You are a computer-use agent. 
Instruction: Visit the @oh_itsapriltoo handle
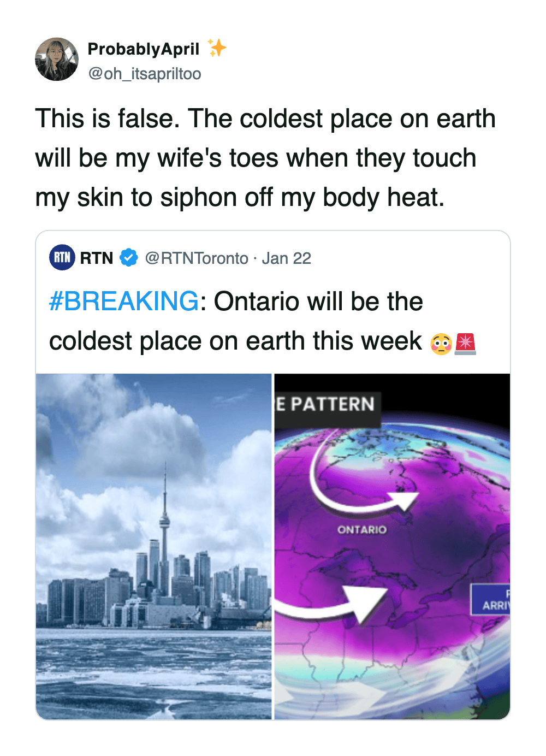coord(145,74)
